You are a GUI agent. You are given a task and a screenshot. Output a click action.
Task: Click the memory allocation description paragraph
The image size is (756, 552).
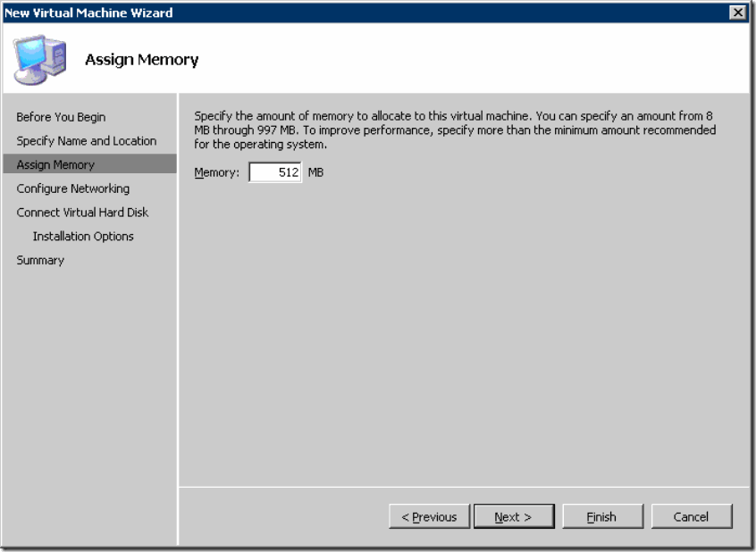tap(455, 130)
